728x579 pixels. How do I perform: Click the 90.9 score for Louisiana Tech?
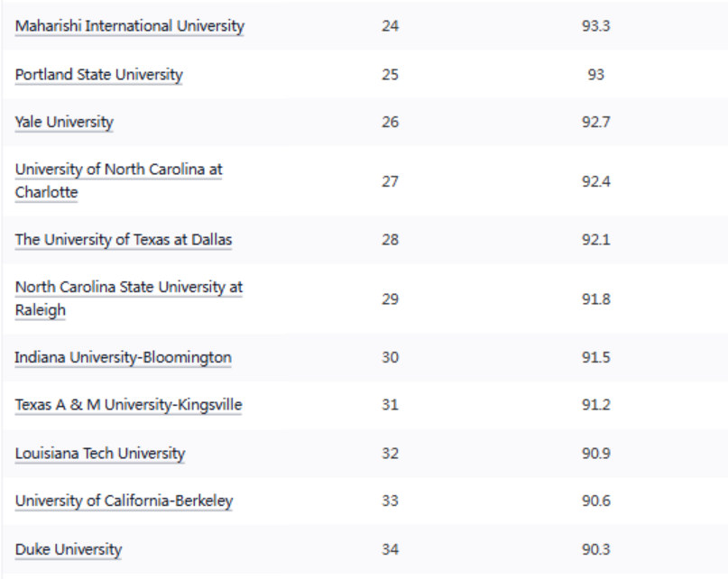coord(596,454)
